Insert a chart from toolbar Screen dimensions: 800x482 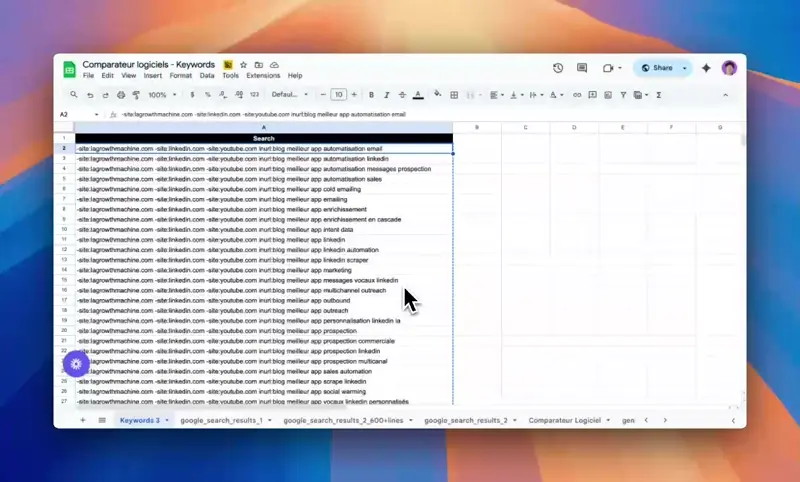click(608, 95)
